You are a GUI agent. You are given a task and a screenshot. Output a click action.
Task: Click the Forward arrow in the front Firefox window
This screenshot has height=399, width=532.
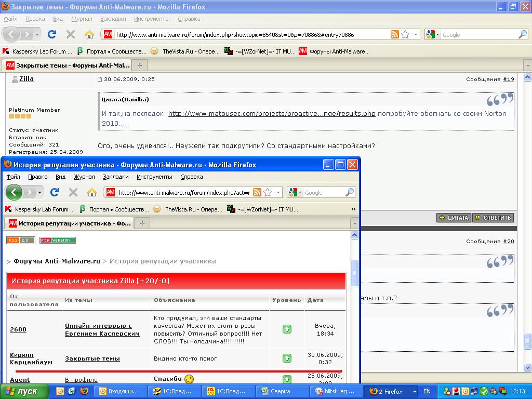click(30, 192)
